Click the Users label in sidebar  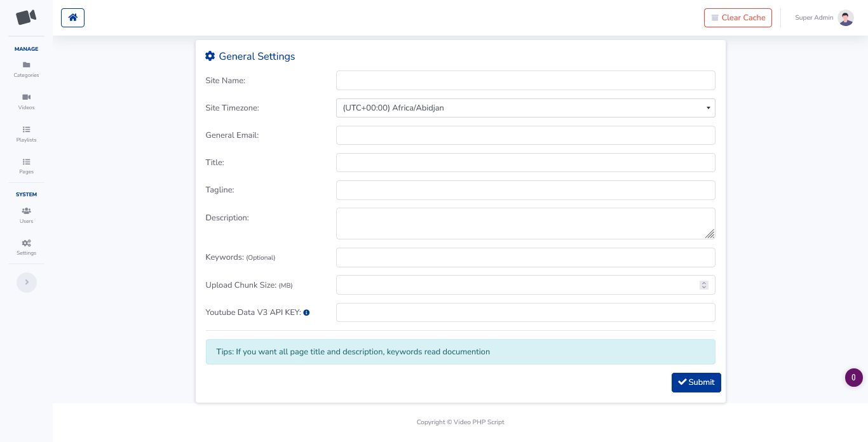(26, 221)
